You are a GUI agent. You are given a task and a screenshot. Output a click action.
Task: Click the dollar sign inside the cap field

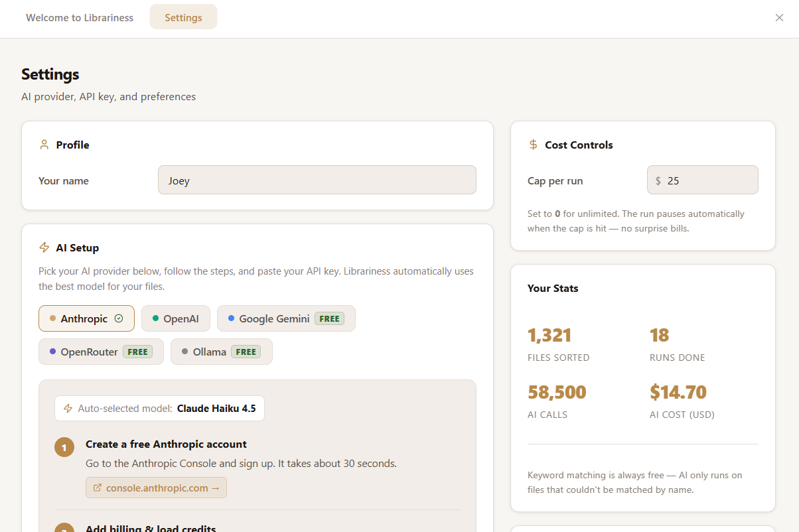pyautogui.click(x=658, y=180)
